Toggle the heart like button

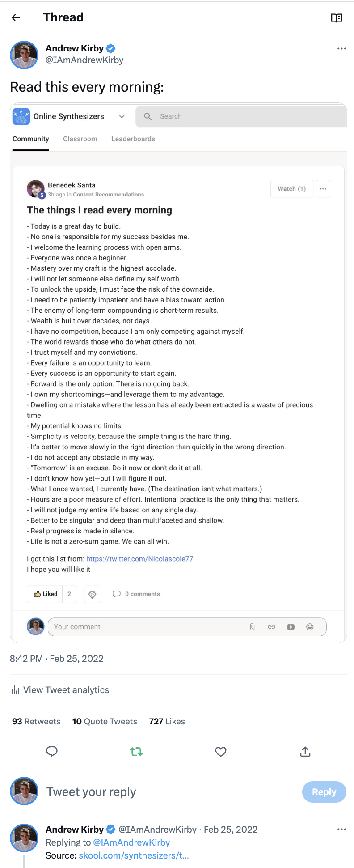(x=221, y=752)
